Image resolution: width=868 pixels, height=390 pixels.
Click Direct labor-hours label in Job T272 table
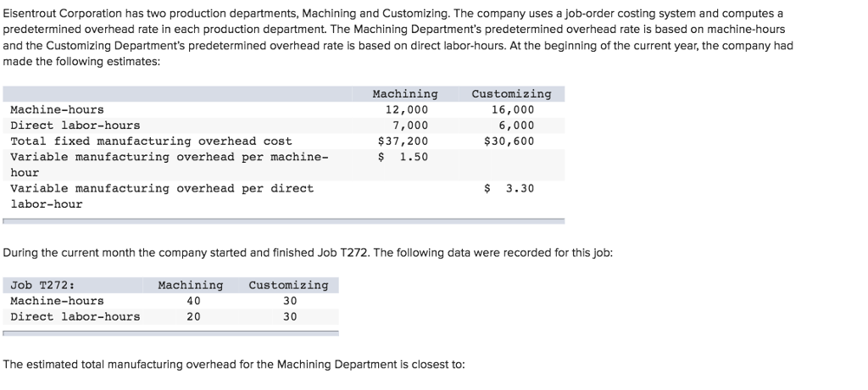[x=75, y=316]
